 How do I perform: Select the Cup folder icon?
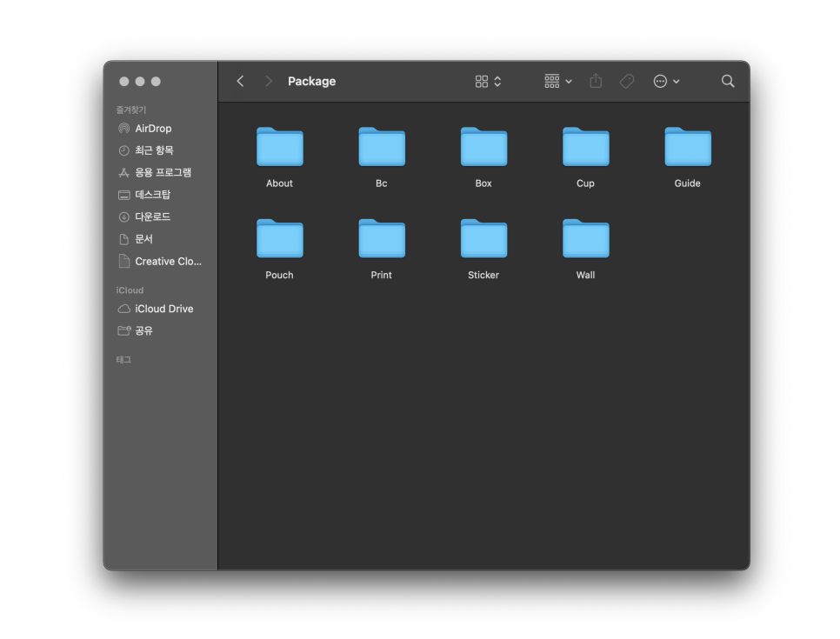coord(585,147)
